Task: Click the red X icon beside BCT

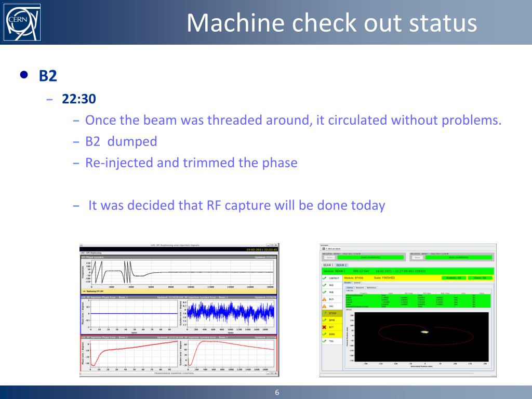Action: click(x=324, y=327)
